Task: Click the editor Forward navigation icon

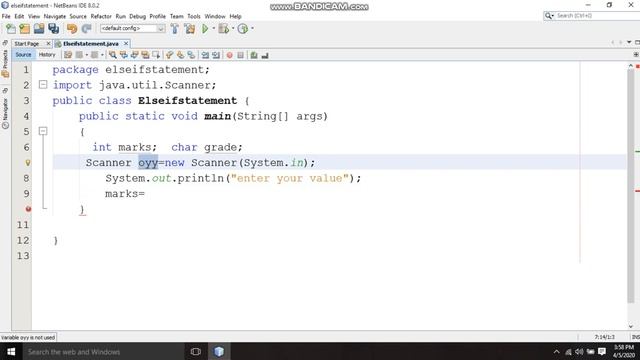Action: point(94,55)
